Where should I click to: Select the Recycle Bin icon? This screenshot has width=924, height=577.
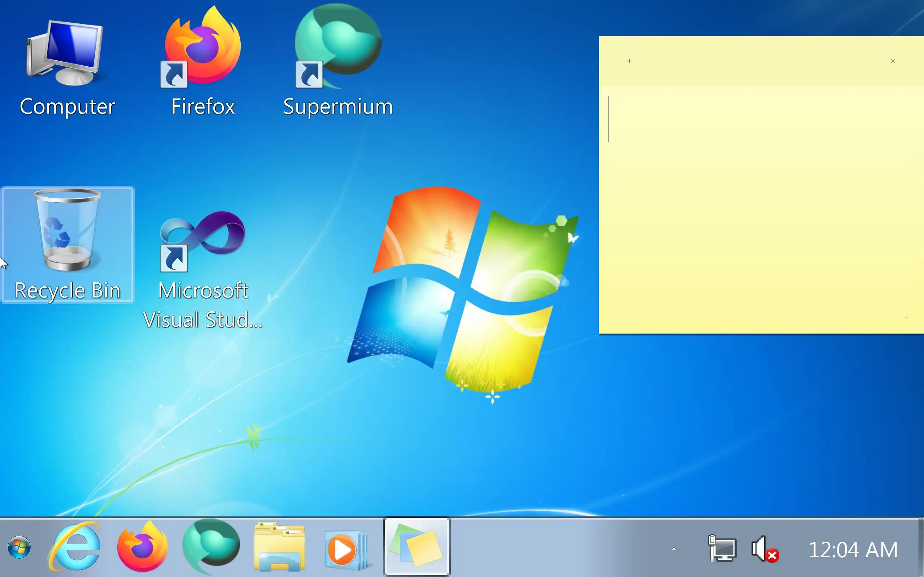[67, 244]
